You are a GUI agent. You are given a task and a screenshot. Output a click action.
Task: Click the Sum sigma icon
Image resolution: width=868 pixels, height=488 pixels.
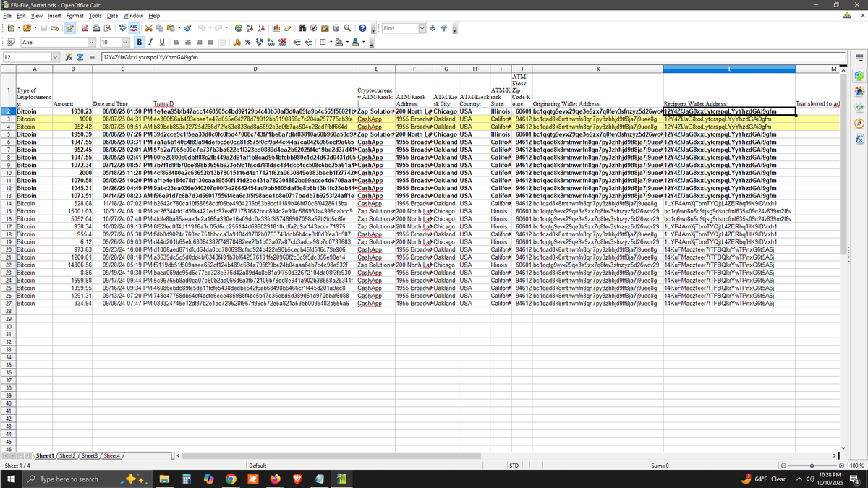[x=82, y=57]
